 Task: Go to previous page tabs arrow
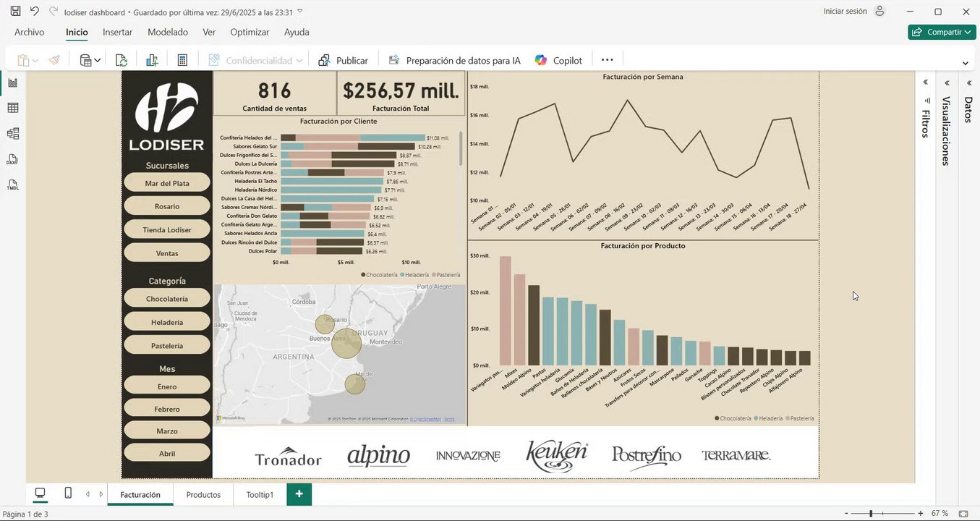pyautogui.click(x=88, y=495)
